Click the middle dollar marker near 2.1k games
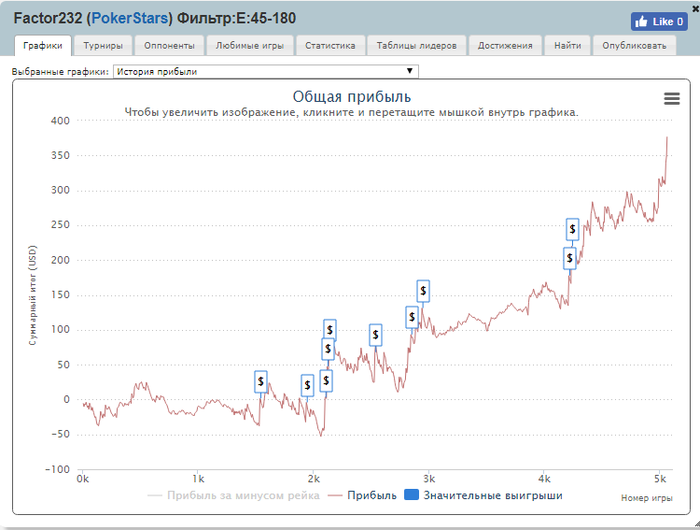 coord(328,349)
